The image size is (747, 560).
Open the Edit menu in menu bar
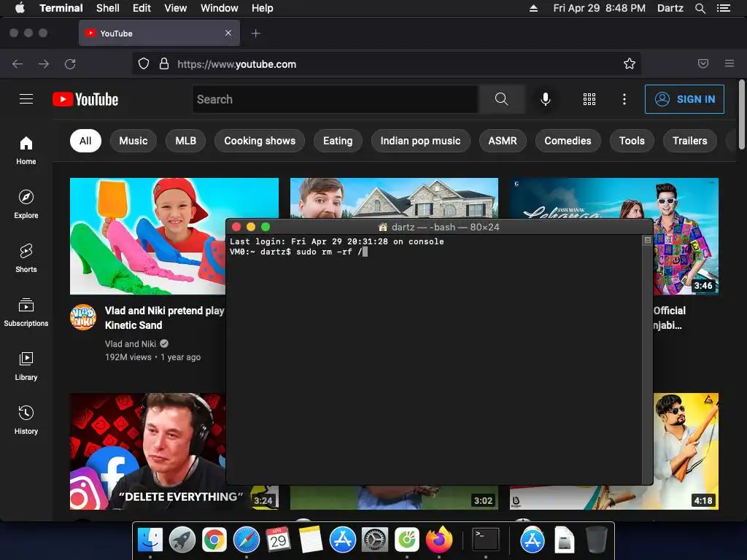click(142, 8)
